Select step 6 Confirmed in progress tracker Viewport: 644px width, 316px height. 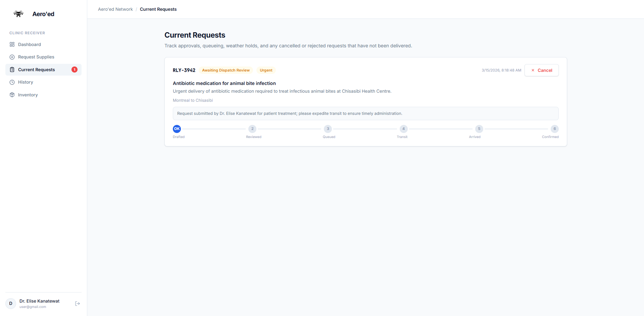point(555,129)
